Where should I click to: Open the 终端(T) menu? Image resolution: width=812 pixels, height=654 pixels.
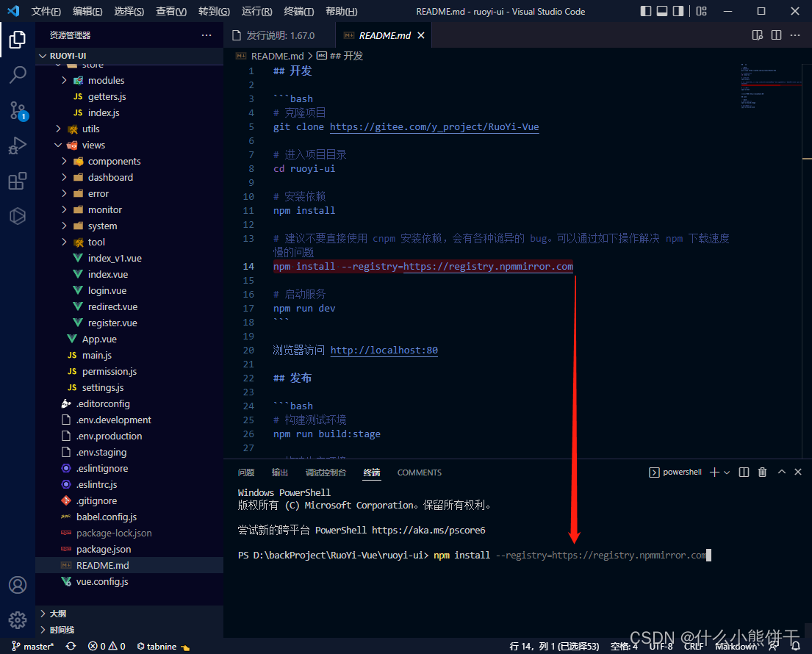299,12
